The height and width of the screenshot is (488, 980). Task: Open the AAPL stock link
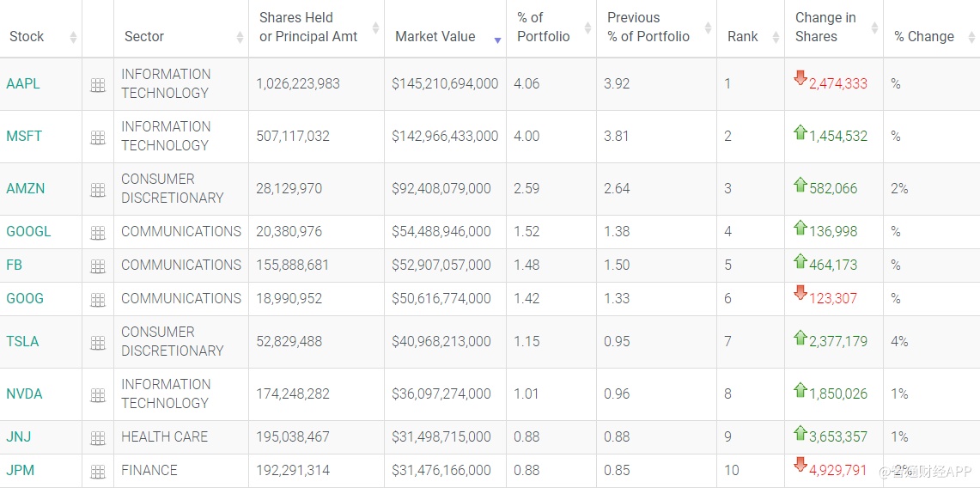click(x=23, y=84)
